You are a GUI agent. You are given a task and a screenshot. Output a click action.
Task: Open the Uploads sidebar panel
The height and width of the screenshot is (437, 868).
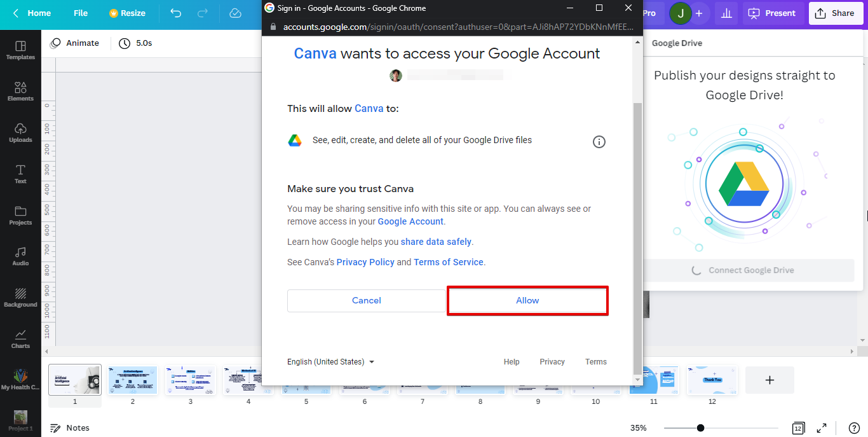coord(20,133)
